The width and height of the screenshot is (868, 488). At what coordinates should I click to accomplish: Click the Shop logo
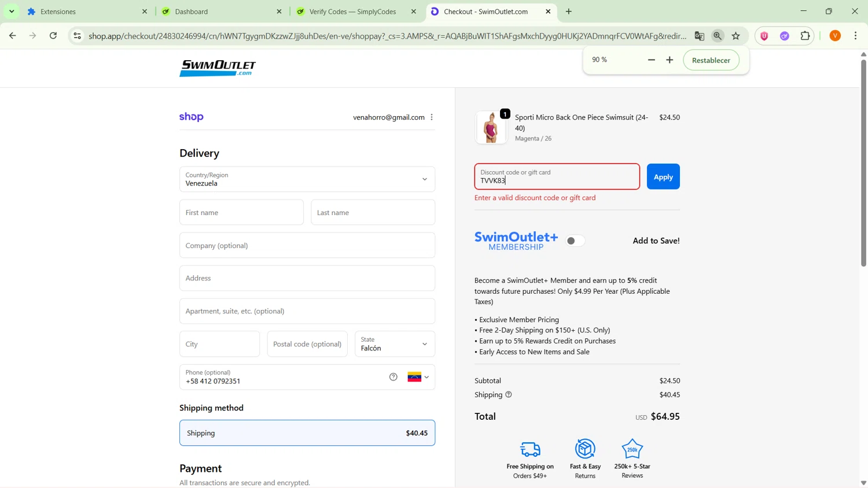coord(192,117)
